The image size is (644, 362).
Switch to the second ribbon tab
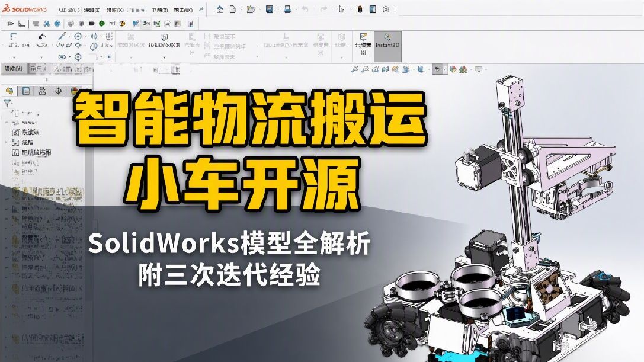point(38,69)
